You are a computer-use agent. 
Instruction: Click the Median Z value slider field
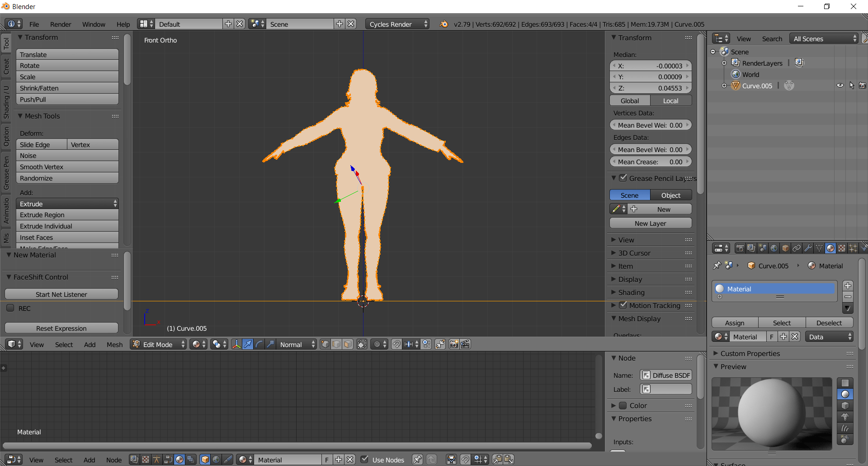pos(650,88)
